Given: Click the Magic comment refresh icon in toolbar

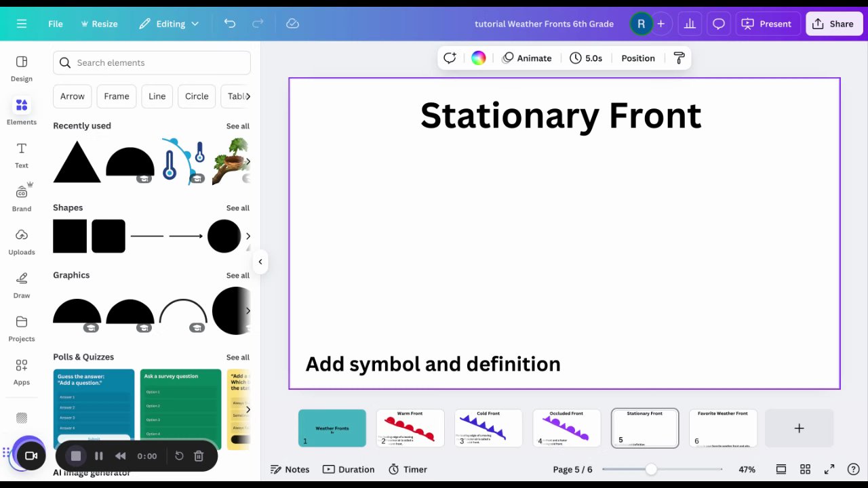Looking at the screenshot, I should [x=450, y=58].
